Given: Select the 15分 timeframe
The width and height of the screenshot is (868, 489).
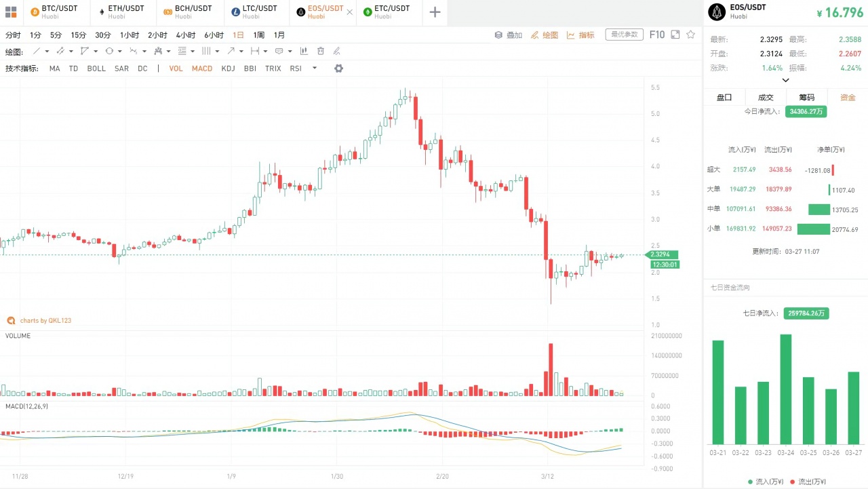Looking at the screenshot, I should 79,35.
